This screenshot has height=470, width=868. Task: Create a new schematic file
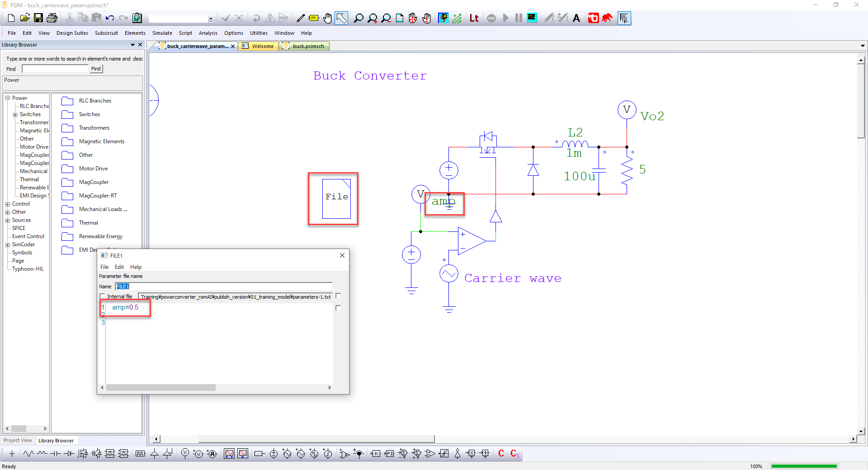click(11, 18)
